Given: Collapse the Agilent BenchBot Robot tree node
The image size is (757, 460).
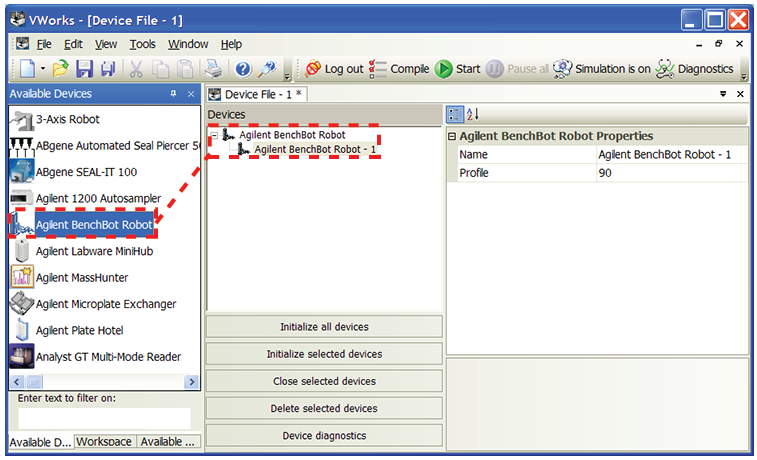Looking at the screenshot, I should click(x=214, y=135).
